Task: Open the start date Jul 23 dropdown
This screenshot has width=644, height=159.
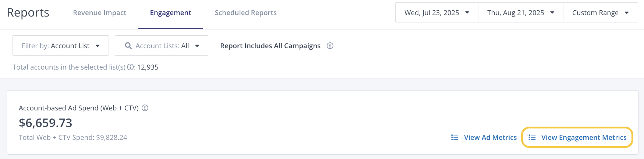Action: point(436,13)
